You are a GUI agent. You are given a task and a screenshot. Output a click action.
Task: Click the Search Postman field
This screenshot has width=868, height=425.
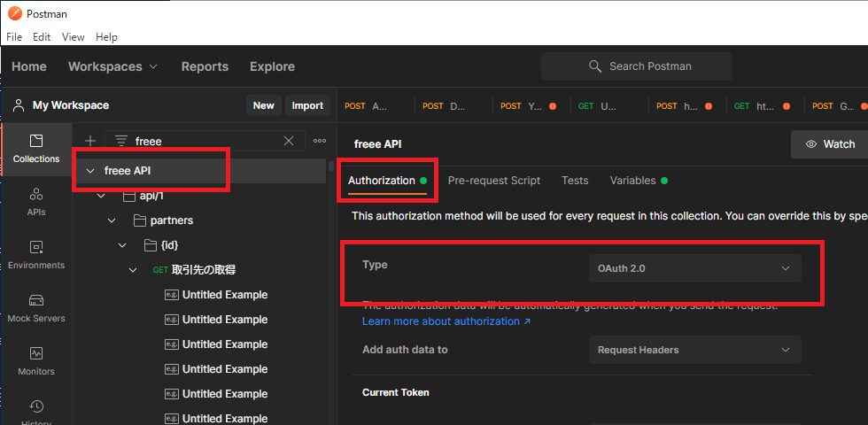637,66
